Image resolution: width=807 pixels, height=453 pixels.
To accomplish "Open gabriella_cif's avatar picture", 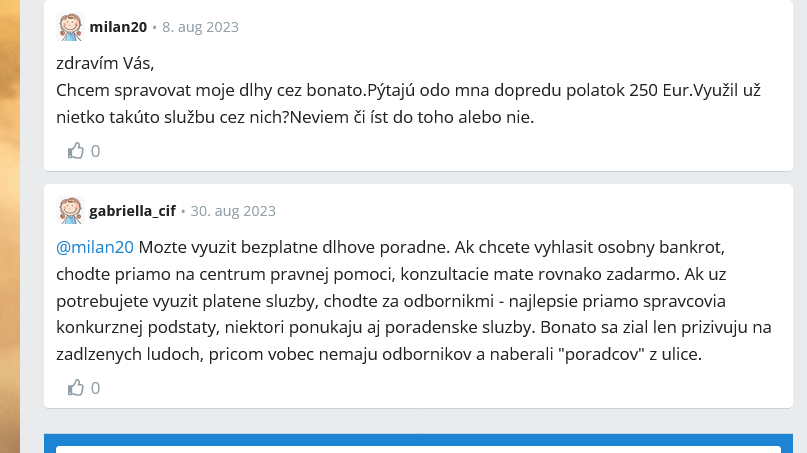I will coord(70,211).
